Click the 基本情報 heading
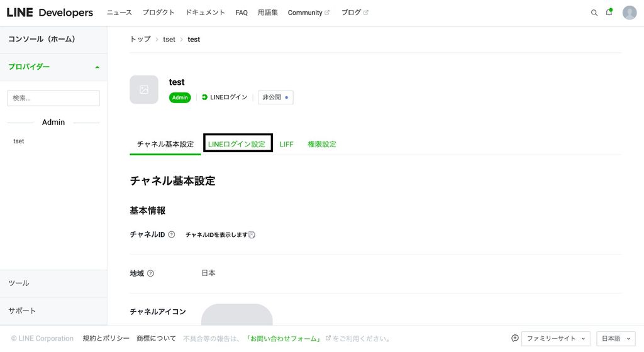This screenshot has height=352, width=644. (x=147, y=211)
